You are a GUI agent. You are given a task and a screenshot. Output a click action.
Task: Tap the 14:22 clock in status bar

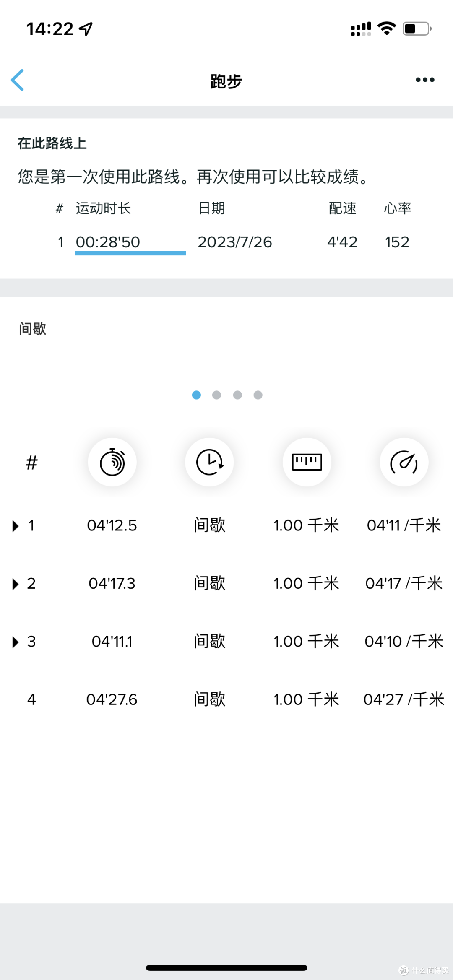50,29
